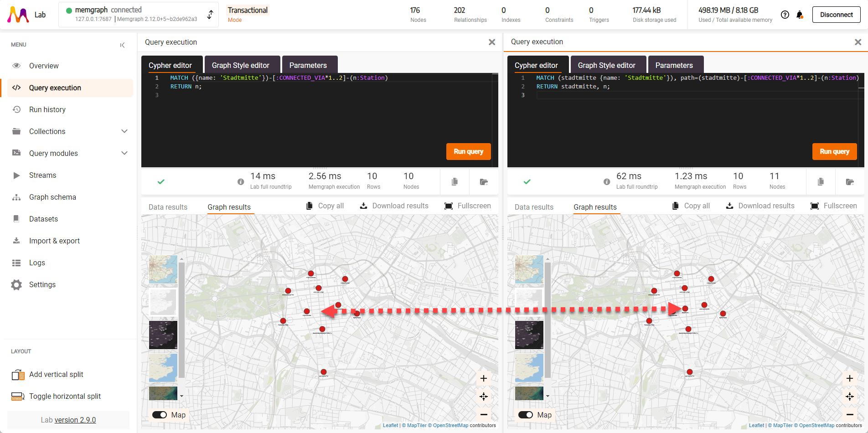The height and width of the screenshot is (433, 868).
Task: Click copy icon in left query stats
Action: [455, 182]
